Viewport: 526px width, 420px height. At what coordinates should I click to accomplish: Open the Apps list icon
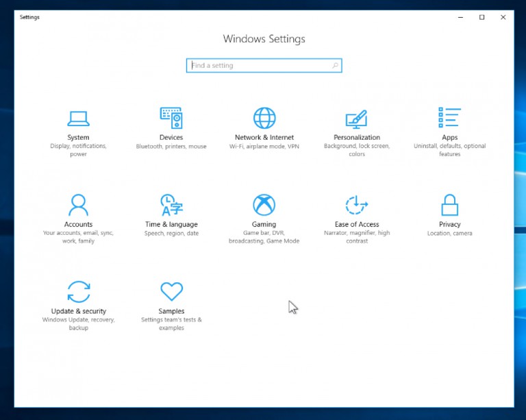pos(449,117)
